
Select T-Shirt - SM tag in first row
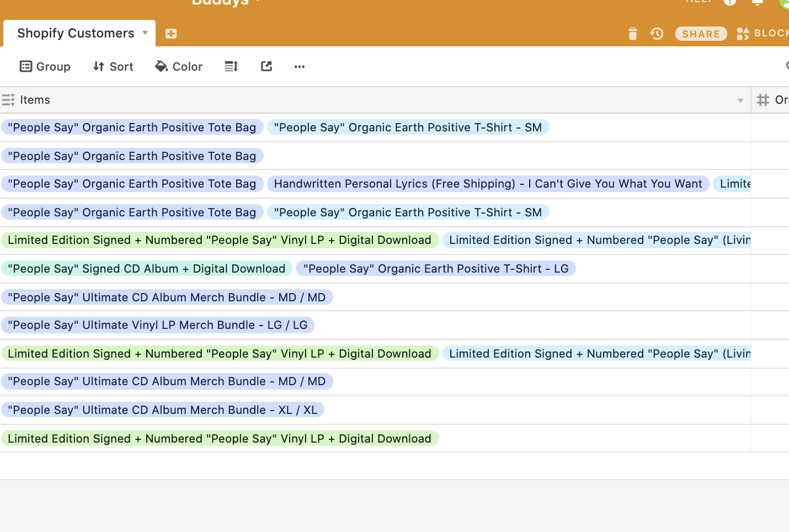[x=408, y=127]
